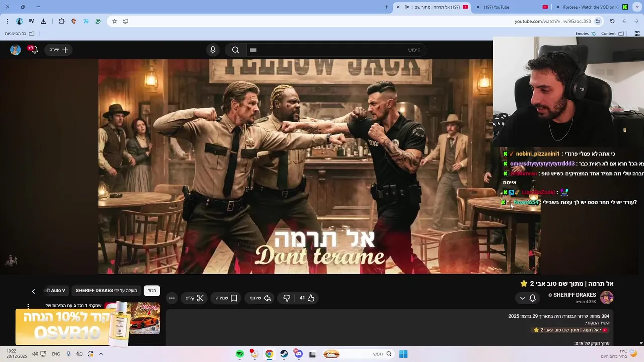Screen dimensions: 644x362
Task: Reload the page
Action: [612, 21]
